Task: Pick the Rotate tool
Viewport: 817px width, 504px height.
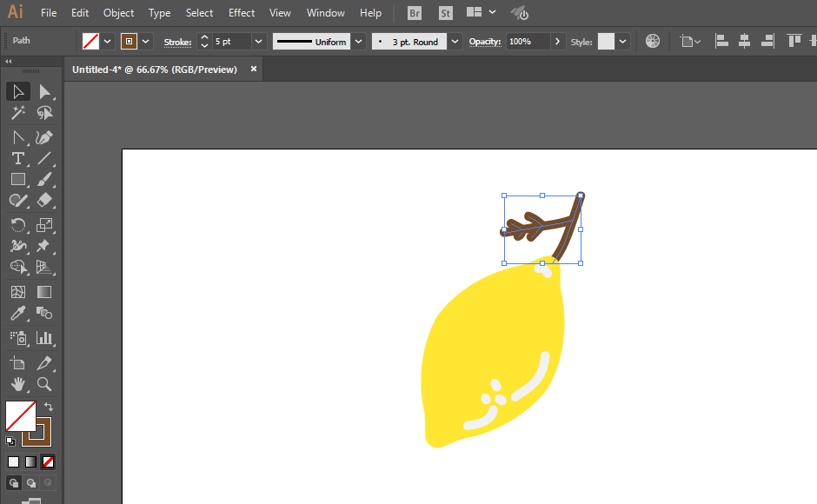Action: pyautogui.click(x=17, y=225)
